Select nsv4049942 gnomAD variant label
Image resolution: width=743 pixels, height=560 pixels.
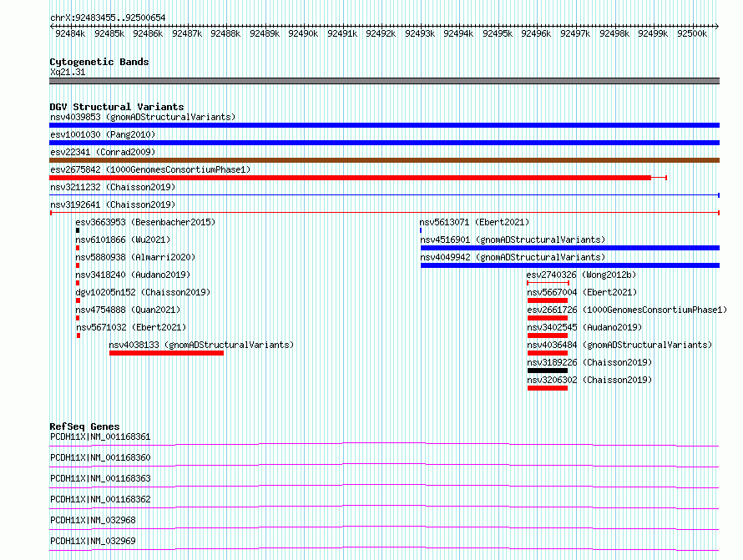513,257
